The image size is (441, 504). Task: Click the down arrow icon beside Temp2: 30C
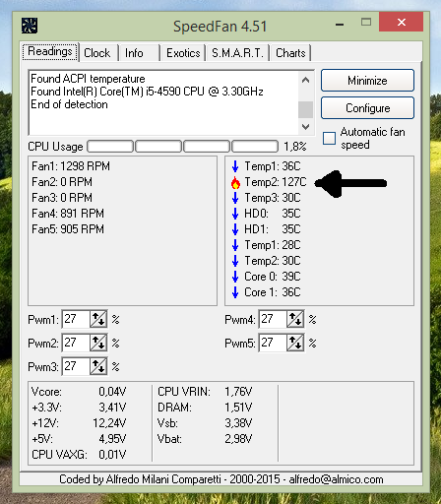pos(235,261)
